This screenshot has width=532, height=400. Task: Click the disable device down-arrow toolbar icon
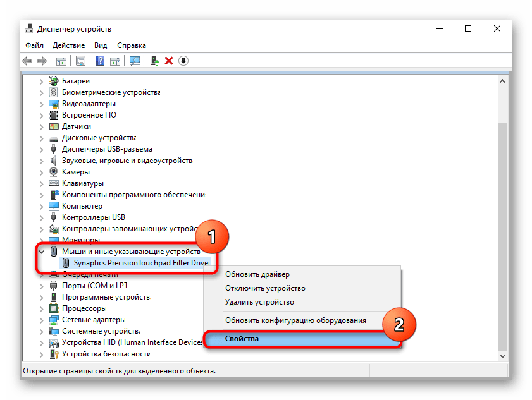click(183, 61)
